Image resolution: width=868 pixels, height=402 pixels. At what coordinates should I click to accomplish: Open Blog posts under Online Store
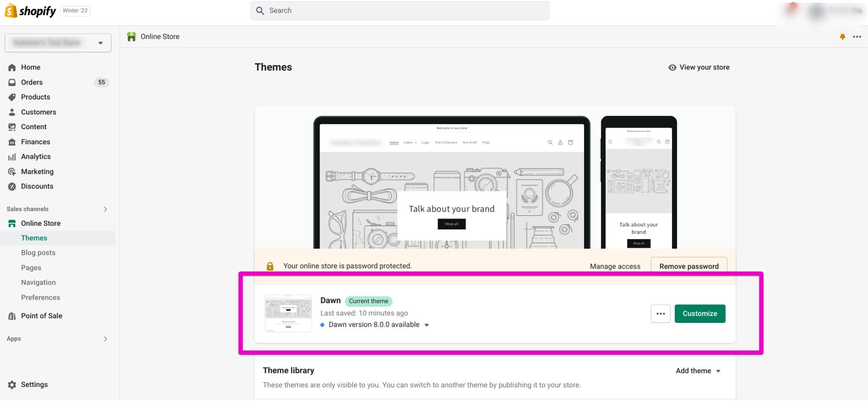[x=38, y=253]
